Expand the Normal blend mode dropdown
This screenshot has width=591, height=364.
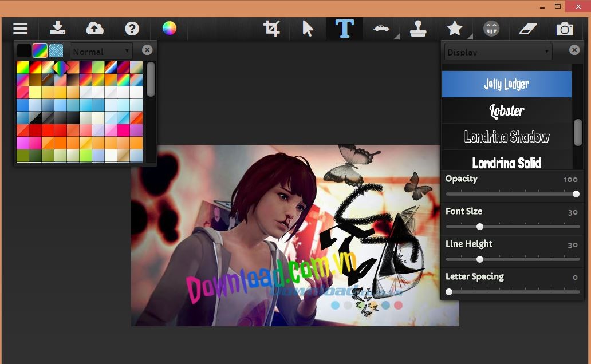[x=101, y=52]
